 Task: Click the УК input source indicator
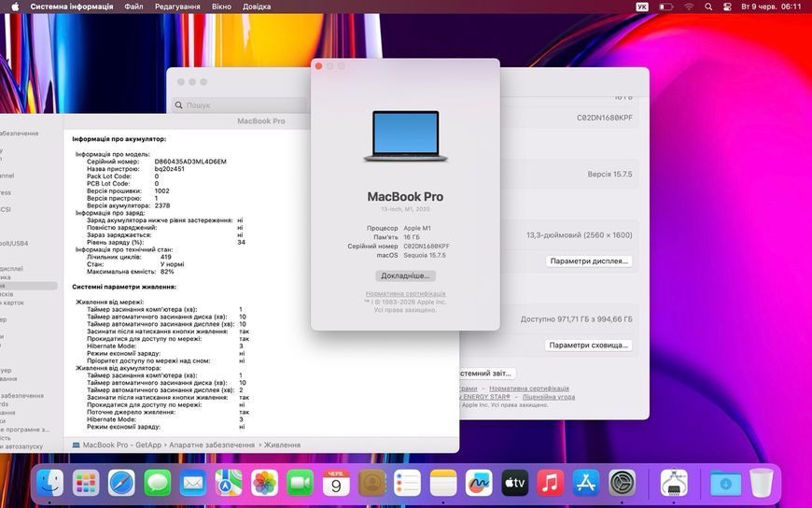pyautogui.click(x=642, y=7)
